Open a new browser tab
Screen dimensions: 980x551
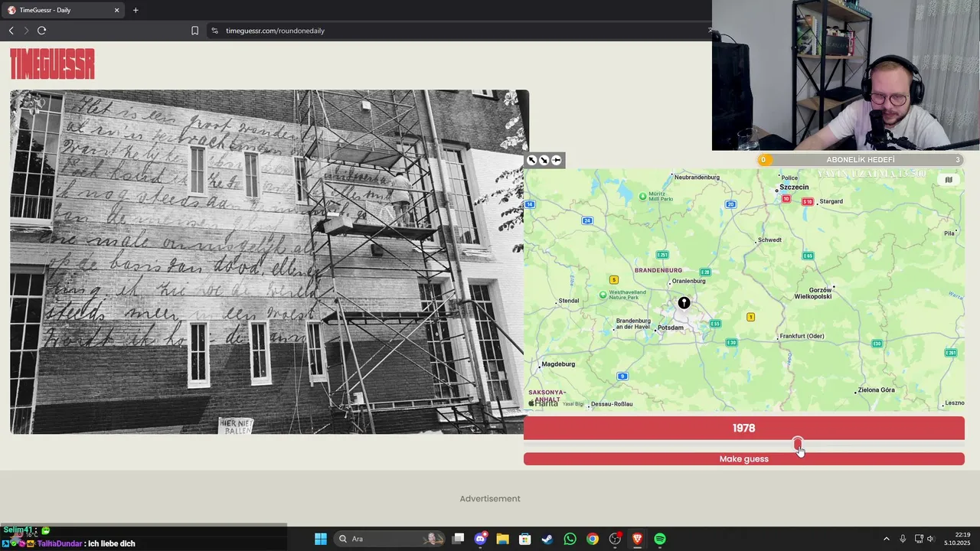pos(136,10)
